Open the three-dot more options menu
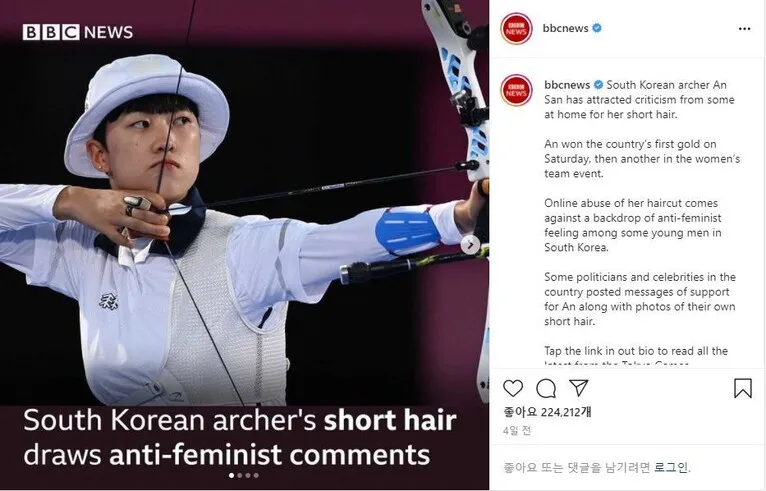Viewport: 766px width, 491px height. (x=744, y=29)
